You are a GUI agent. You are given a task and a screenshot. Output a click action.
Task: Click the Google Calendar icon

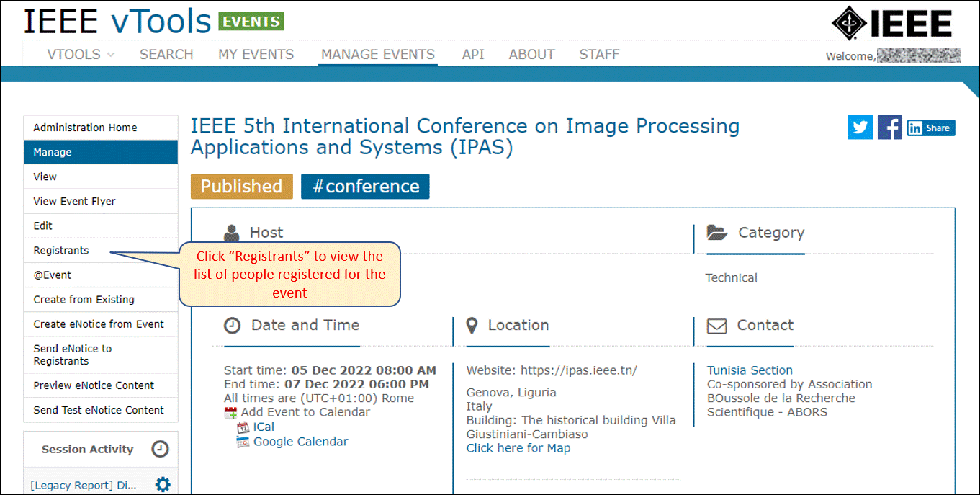click(x=243, y=442)
